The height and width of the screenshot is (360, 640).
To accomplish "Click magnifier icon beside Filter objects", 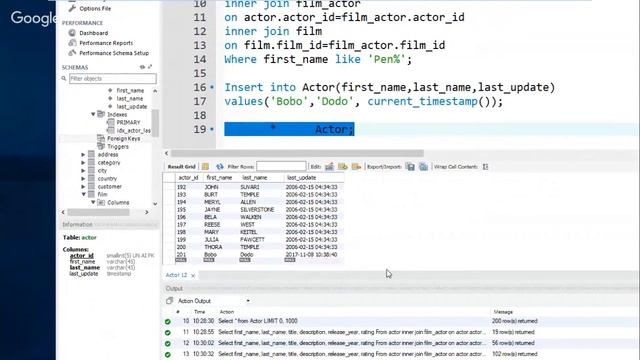I will (x=64, y=78).
